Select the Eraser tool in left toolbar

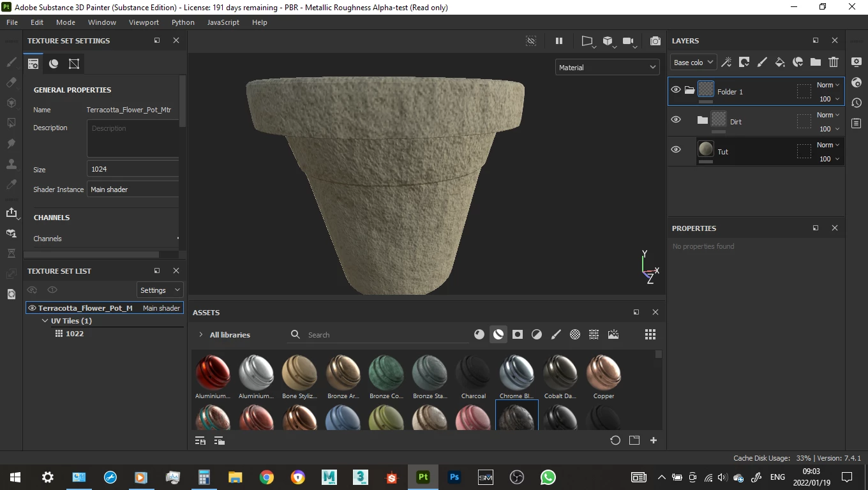click(x=11, y=82)
